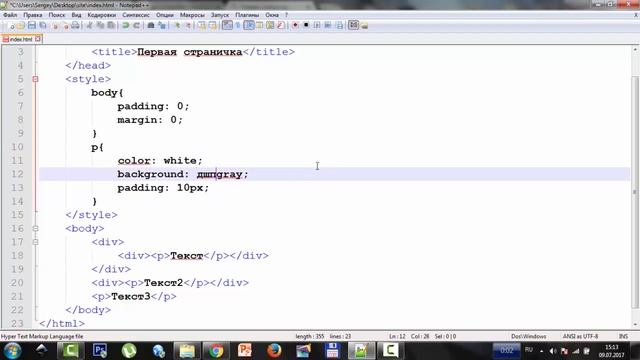This screenshot has height=360, width=640.
Task: Open the Плагины menu
Action: click(x=247, y=15)
